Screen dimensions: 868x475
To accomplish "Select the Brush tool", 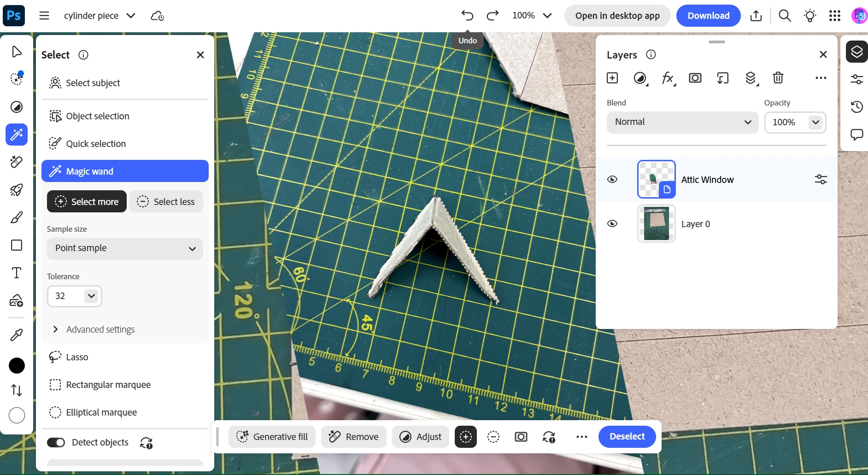I will [x=17, y=217].
